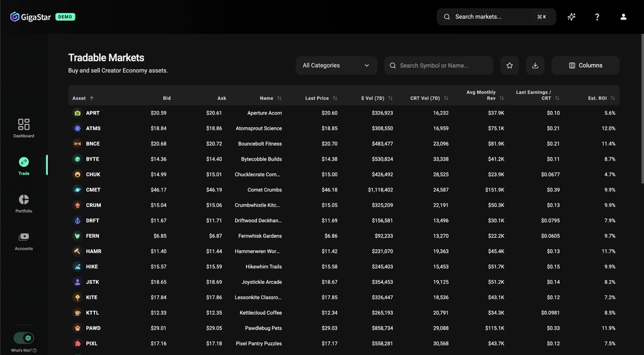The width and height of the screenshot is (644, 355).
Task: Open the Atomsprout Science name
Action: (258, 128)
